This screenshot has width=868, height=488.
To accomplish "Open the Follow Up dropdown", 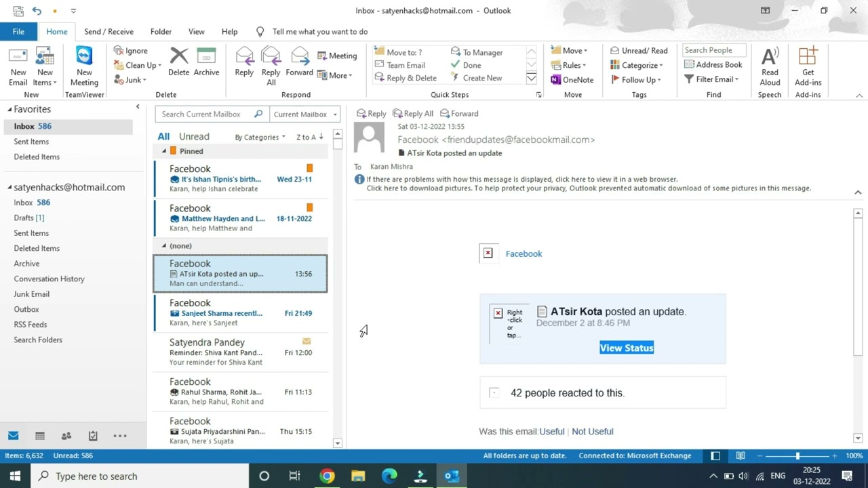I will tap(635, 79).
